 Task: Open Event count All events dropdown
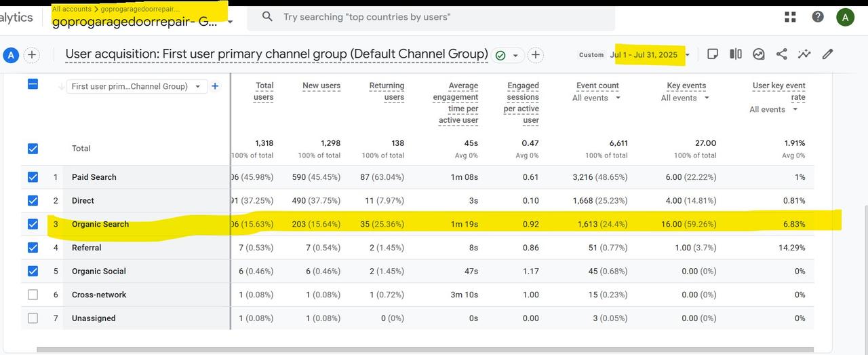click(x=597, y=98)
